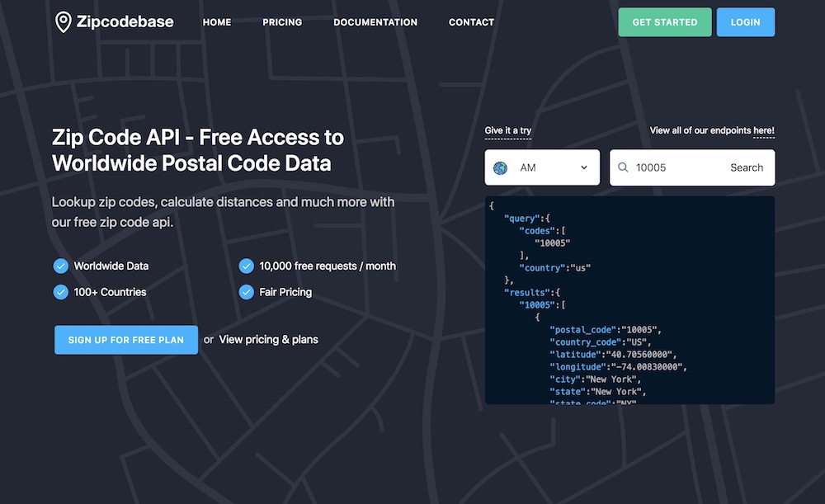
Task: Click SIGN UP FOR FREE PLAN button
Action: [126, 340]
